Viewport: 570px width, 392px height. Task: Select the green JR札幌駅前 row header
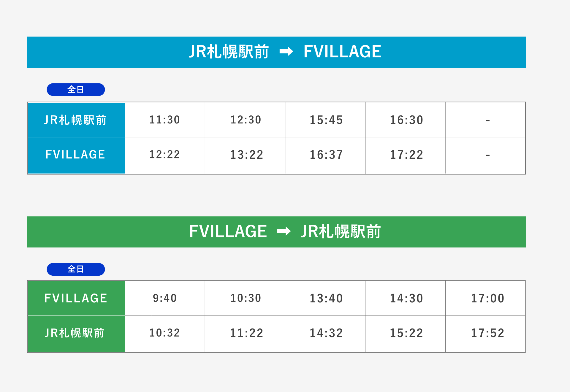click(76, 333)
